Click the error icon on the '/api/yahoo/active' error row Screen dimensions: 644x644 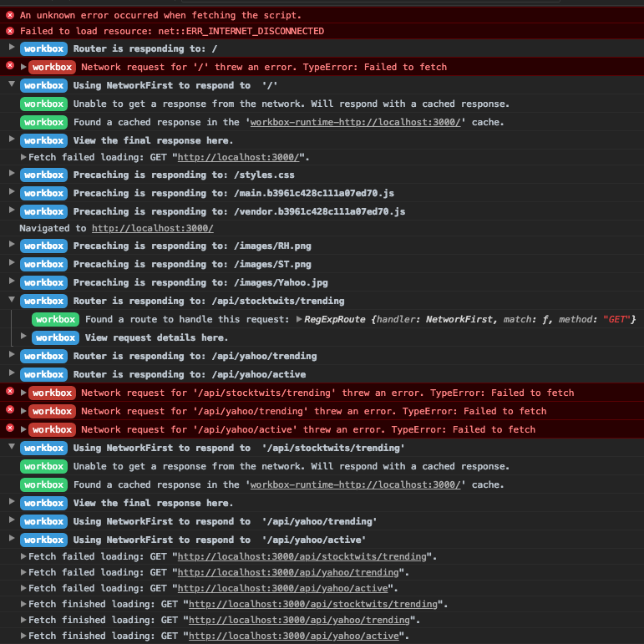tap(10, 428)
